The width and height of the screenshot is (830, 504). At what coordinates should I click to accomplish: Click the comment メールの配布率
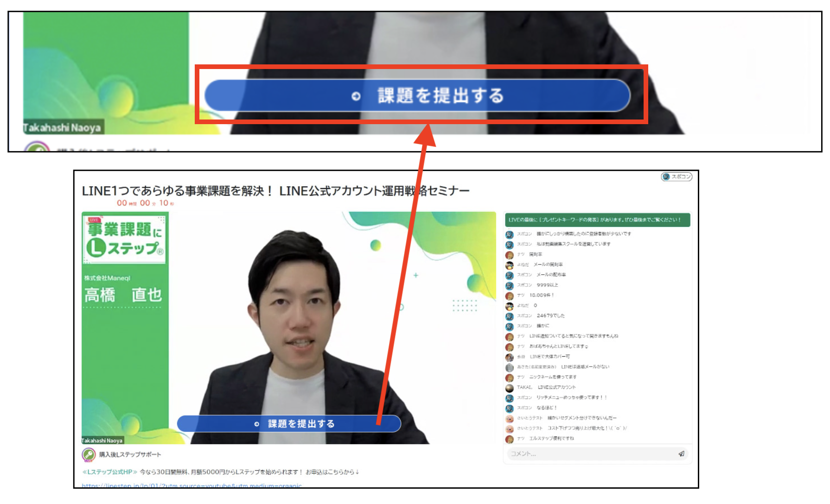point(551,275)
